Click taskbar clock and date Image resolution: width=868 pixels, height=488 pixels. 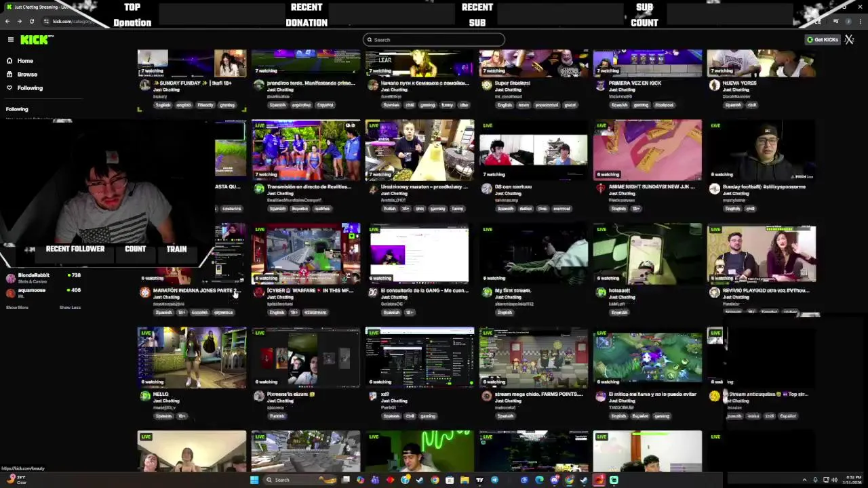[x=852, y=480]
